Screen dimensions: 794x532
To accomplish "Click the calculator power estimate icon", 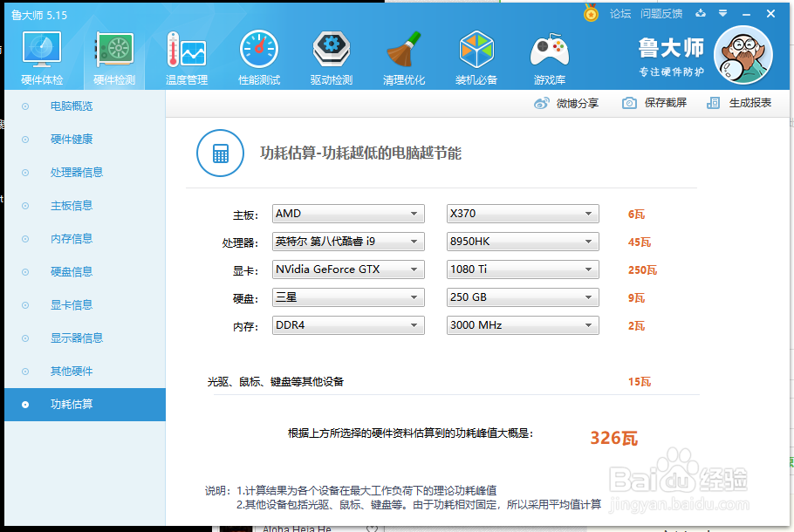I will tap(220, 153).
